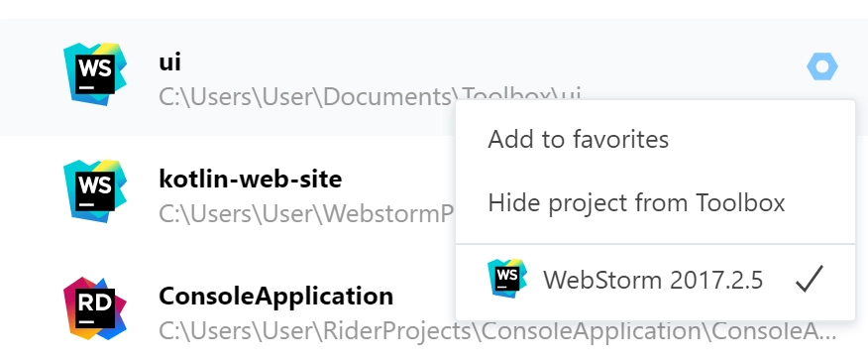The image size is (868, 363).
Task: Choose Hide project from Toolbox
Action: click(x=636, y=203)
